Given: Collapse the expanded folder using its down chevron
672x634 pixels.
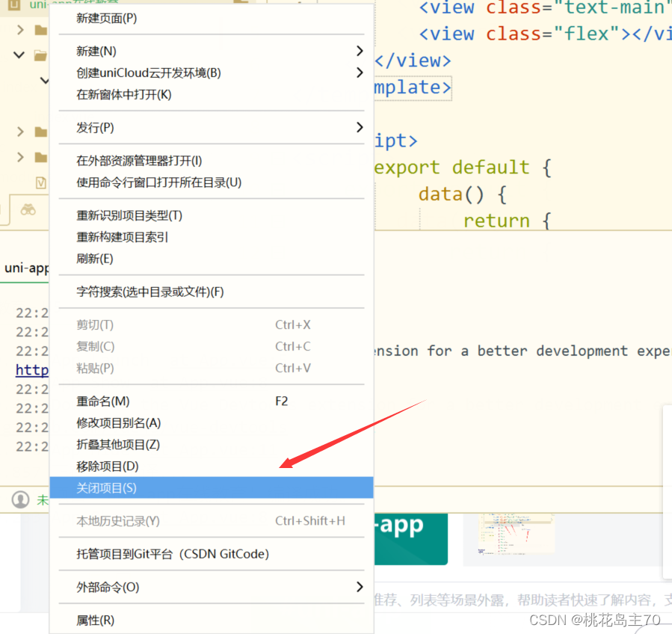Looking at the screenshot, I should [18, 55].
